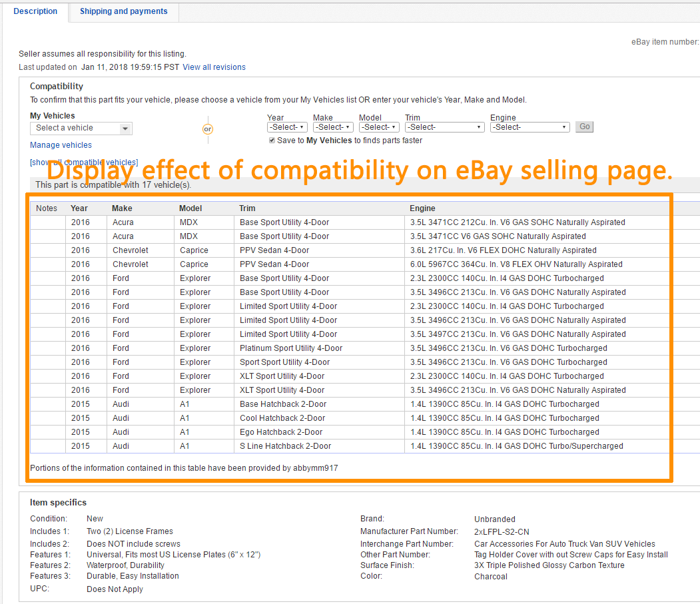700x604 pixels.
Task: Select the Waterproof, Durability value
Action: (x=125, y=565)
